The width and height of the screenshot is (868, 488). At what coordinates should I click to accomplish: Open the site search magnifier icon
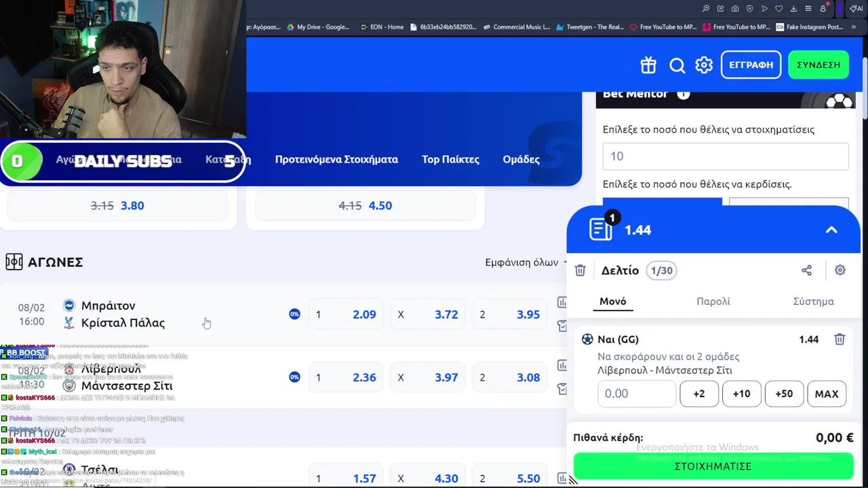click(677, 65)
